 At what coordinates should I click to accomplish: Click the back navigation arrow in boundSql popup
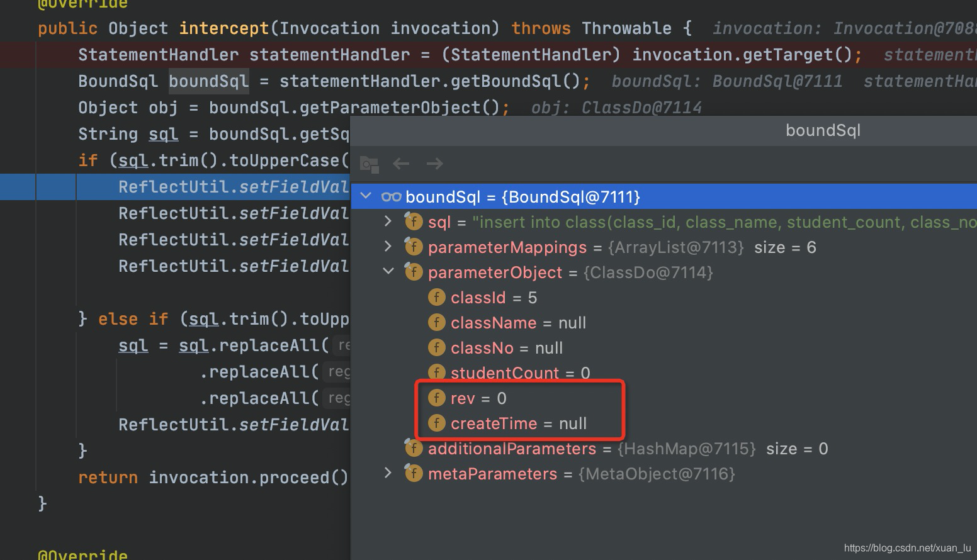click(x=401, y=164)
